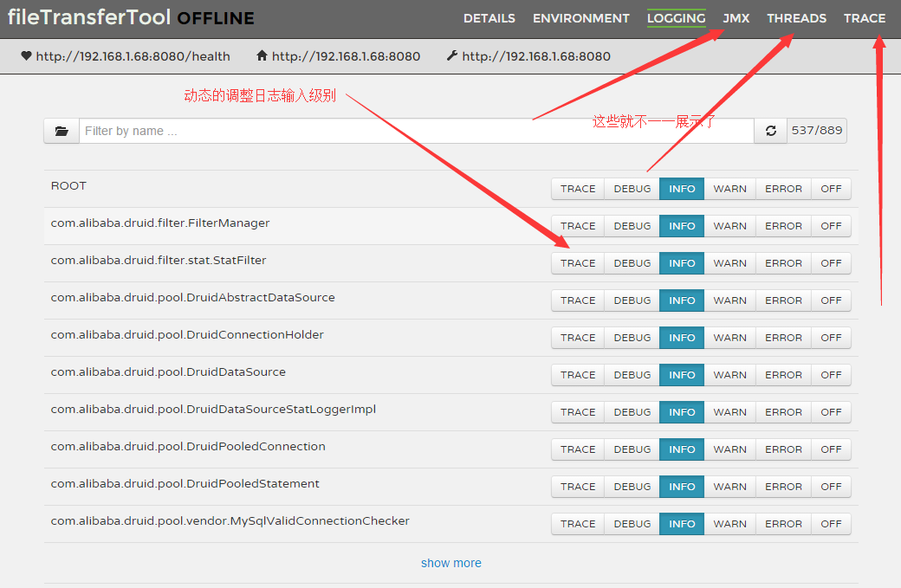The image size is (901, 588).
Task: Turn ROOT logger OFF
Action: click(x=831, y=189)
